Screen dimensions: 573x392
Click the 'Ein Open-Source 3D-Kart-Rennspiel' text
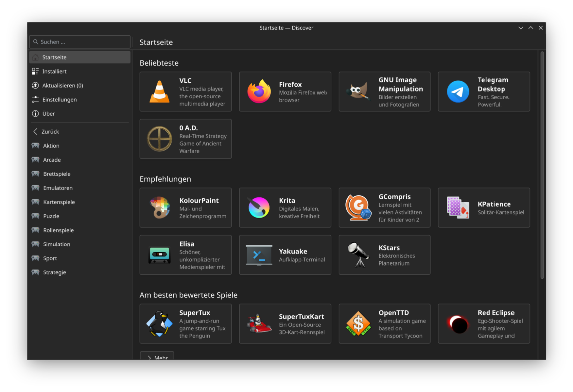[302, 328]
